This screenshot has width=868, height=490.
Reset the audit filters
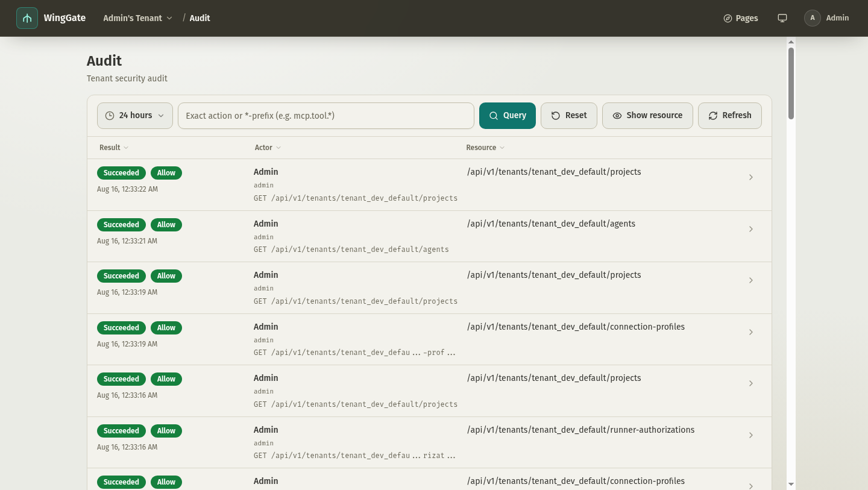(x=569, y=116)
